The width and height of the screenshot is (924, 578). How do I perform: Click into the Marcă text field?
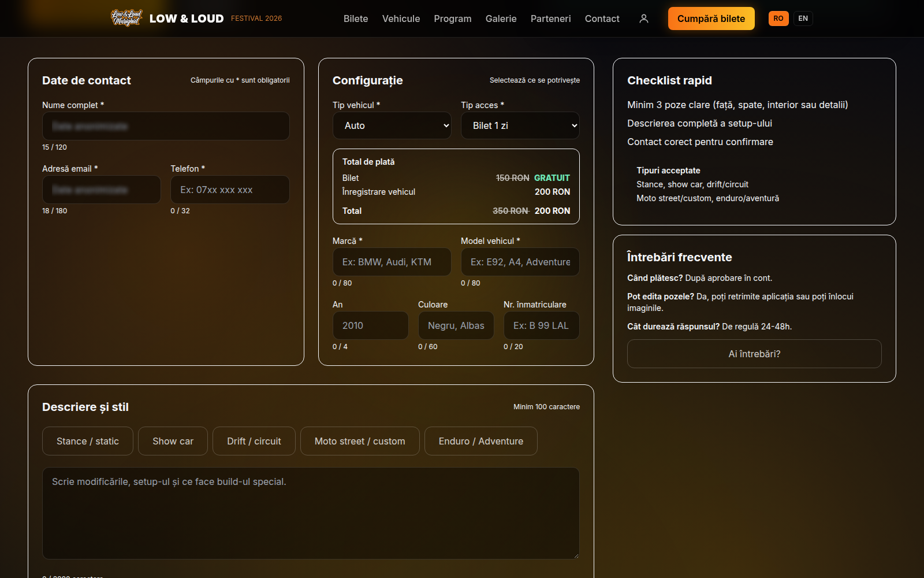pyautogui.click(x=392, y=262)
